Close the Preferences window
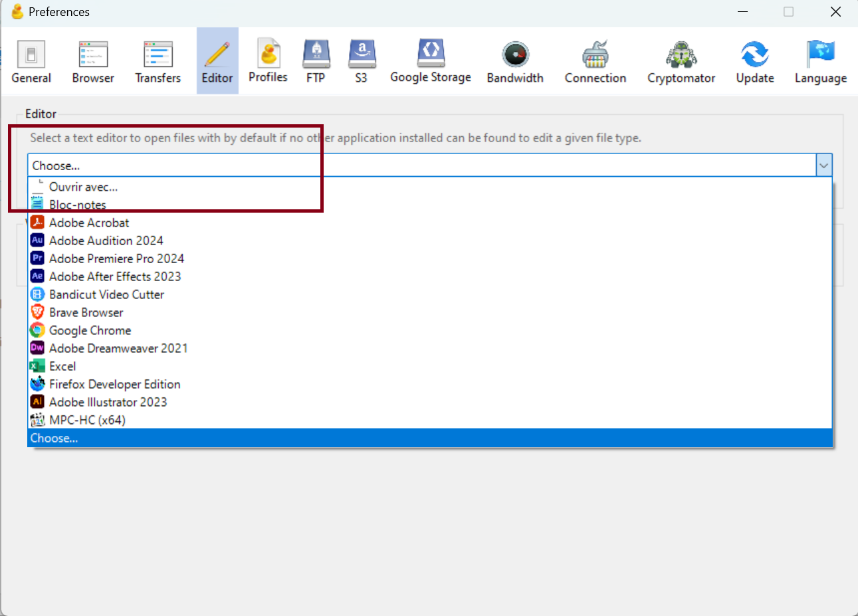This screenshot has height=616, width=858. pos(835,12)
